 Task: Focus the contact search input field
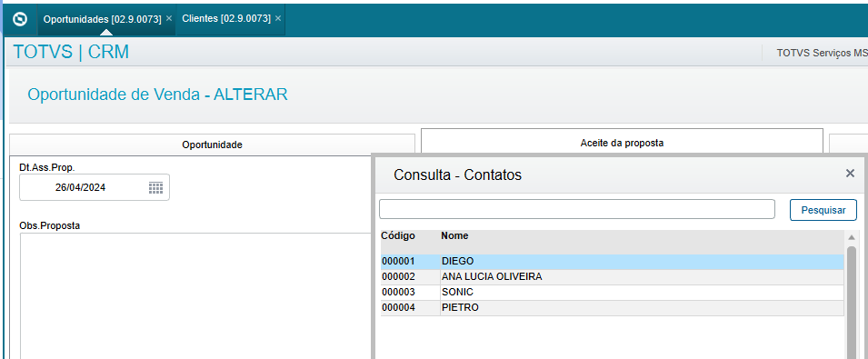(x=577, y=209)
